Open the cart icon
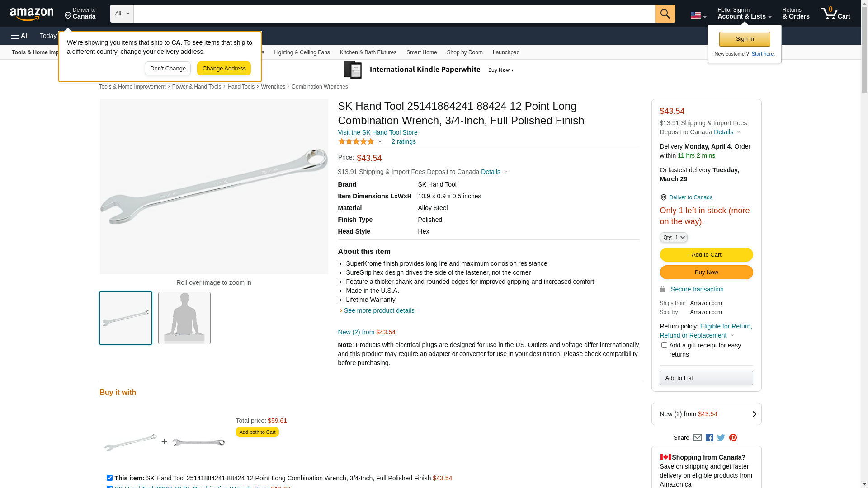Screen dimensions: 868x488 [835, 14]
